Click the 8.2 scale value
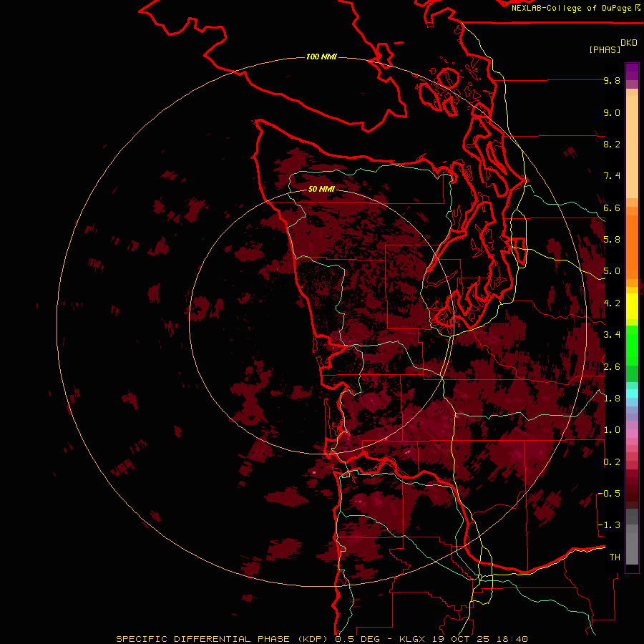This screenshot has width=644, height=644. point(612,144)
